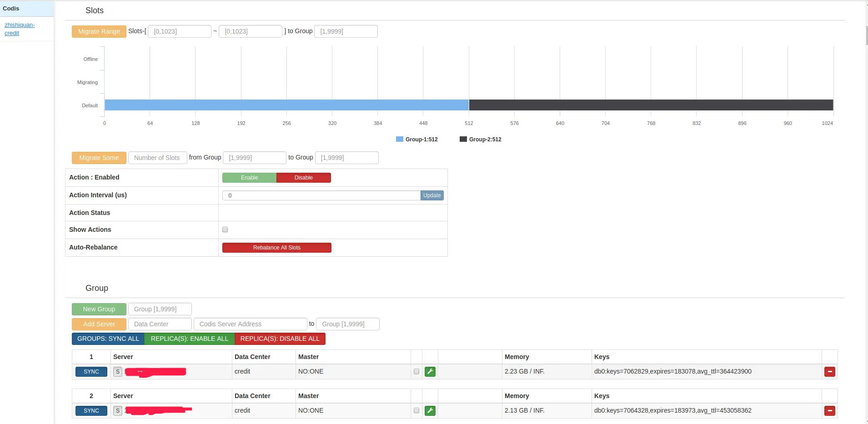Click the Group-1:512 legend swatch
Image resolution: width=868 pixels, height=424 pixels.
point(400,139)
